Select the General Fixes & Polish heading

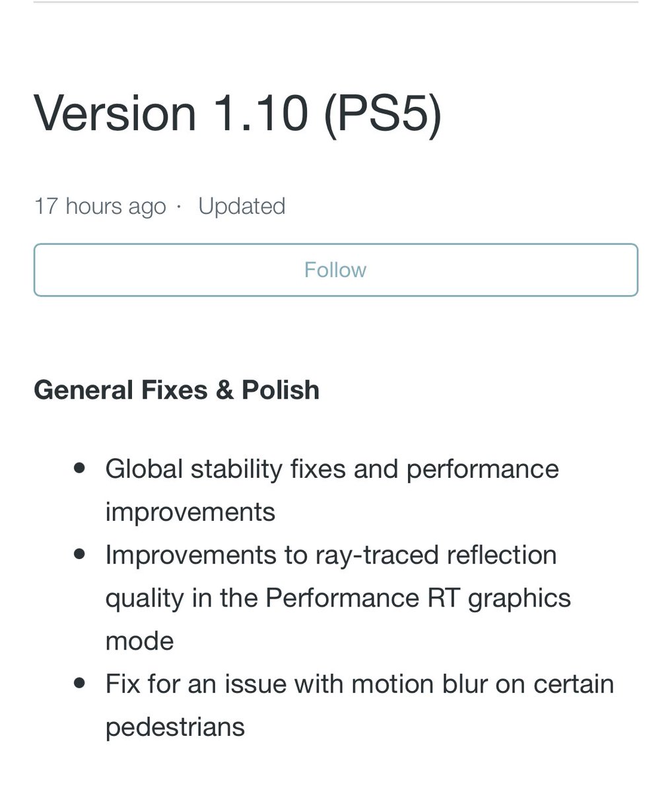pos(176,389)
